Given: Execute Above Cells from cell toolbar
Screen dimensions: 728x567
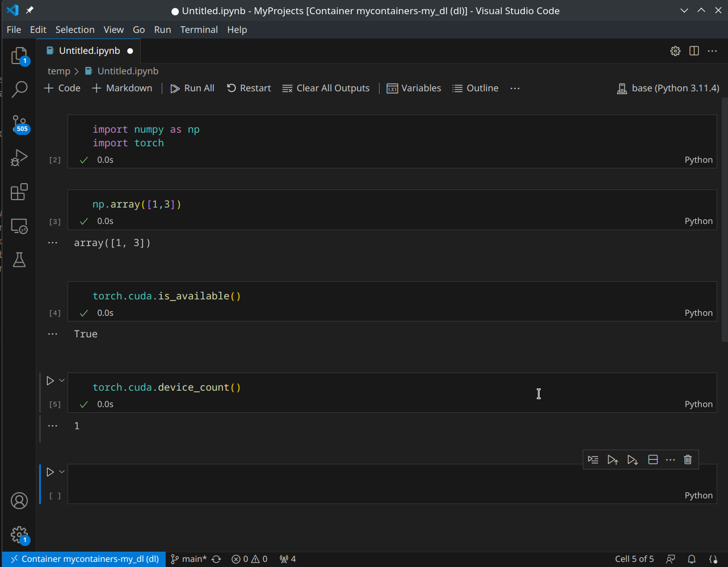Looking at the screenshot, I should point(613,459).
